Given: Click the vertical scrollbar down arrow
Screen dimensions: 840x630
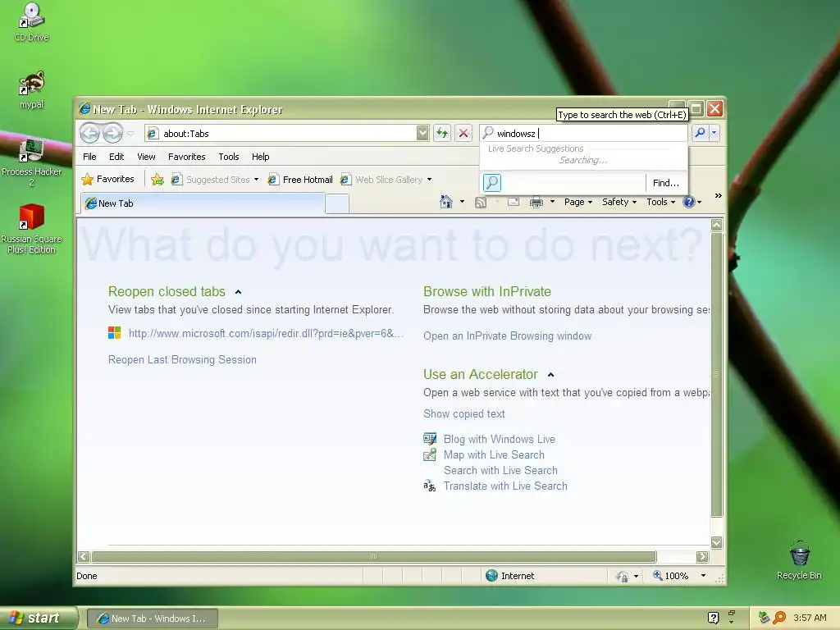Looking at the screenshot, I should point(716,542).
